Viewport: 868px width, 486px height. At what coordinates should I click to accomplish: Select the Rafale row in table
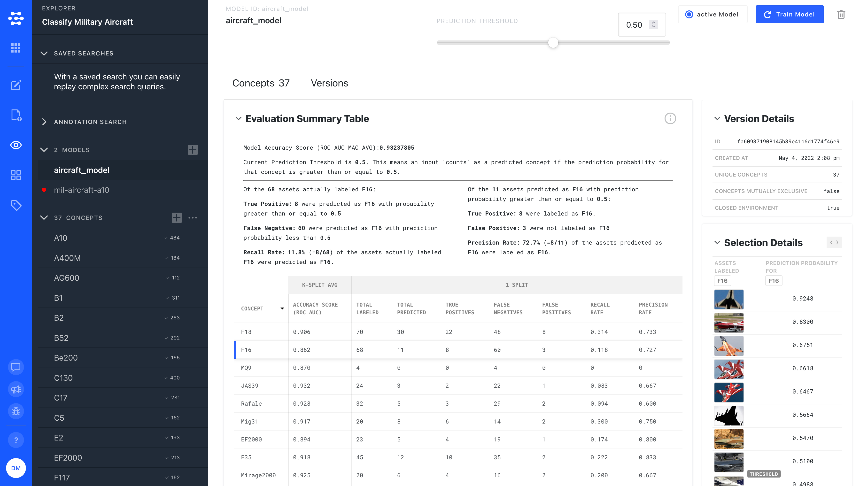pyautogui.click(x=458, y=403)
